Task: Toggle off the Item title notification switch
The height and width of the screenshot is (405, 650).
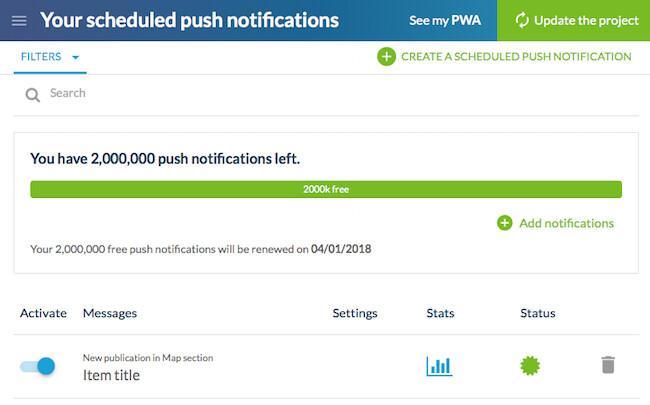Action: click(38, 366)
